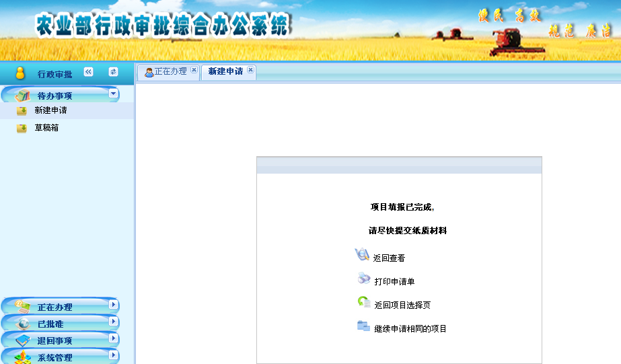The image size is (621, 364).
Task: Close the 正在办理 tab
Action: (x=194, y=69)
